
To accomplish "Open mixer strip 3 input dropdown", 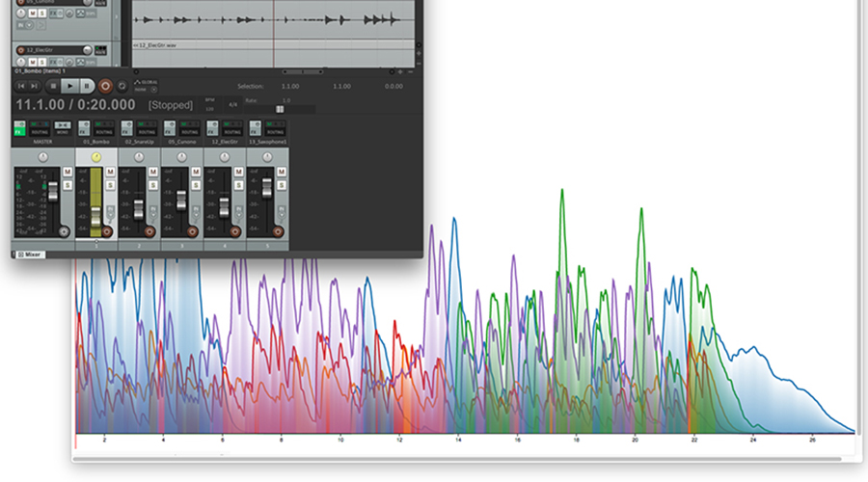I will (x=196, y=212).
